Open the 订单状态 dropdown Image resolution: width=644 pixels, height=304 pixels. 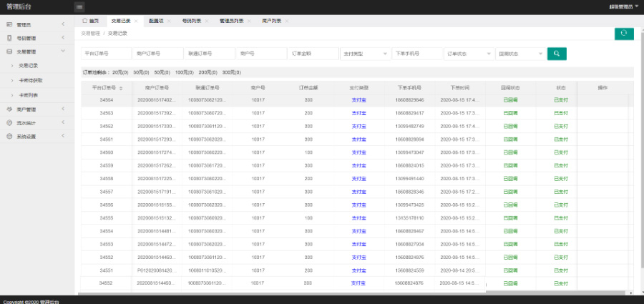pyautogui.click(x=469, y=54)
